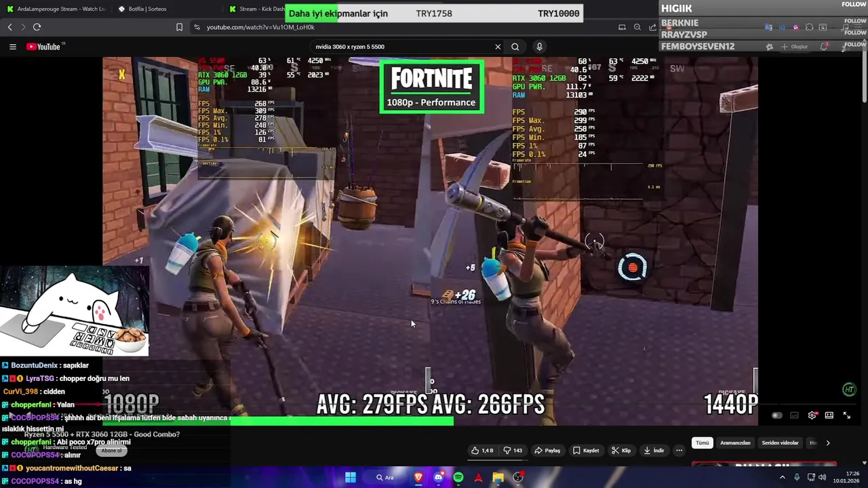Screen dimensions: 868x488
Task: Open YouTube notifications bell
Action: point(823,47)
